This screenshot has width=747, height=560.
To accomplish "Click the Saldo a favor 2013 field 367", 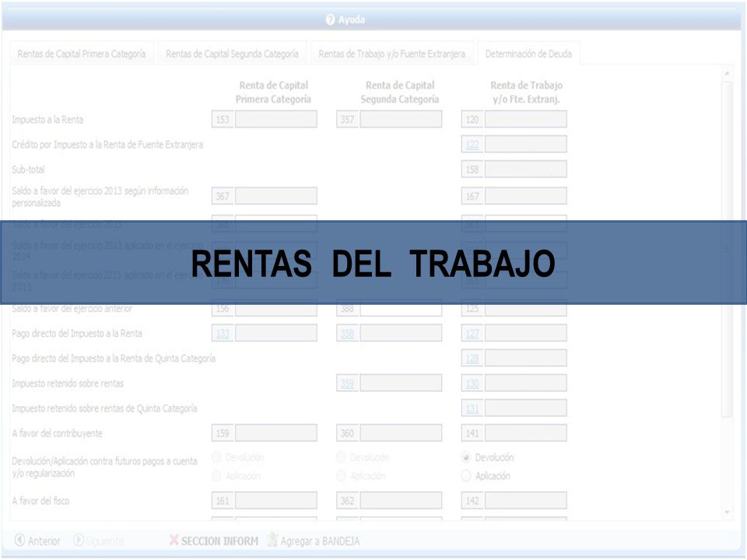I will click(x=276, y=196).
